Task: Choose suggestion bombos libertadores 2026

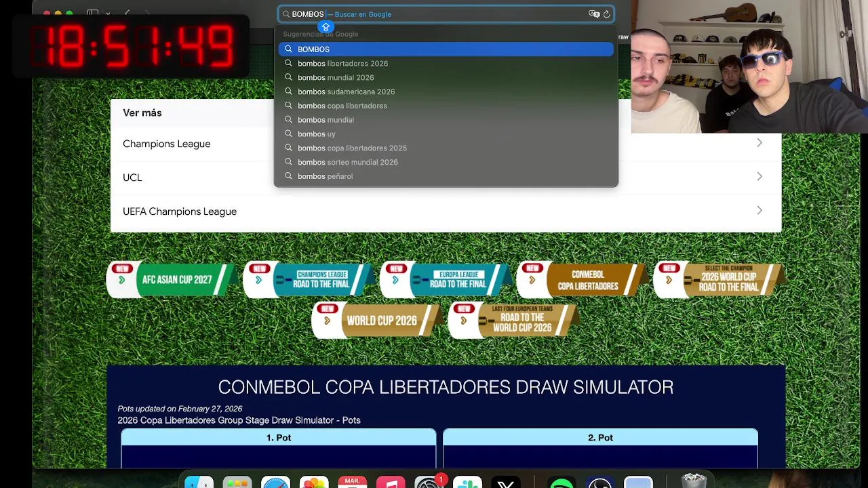Action: point(446,63)
